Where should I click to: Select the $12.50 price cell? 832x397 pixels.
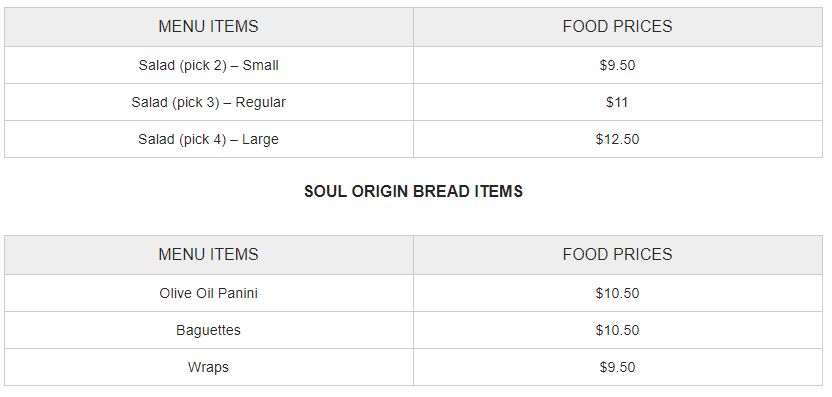(618, 139)
